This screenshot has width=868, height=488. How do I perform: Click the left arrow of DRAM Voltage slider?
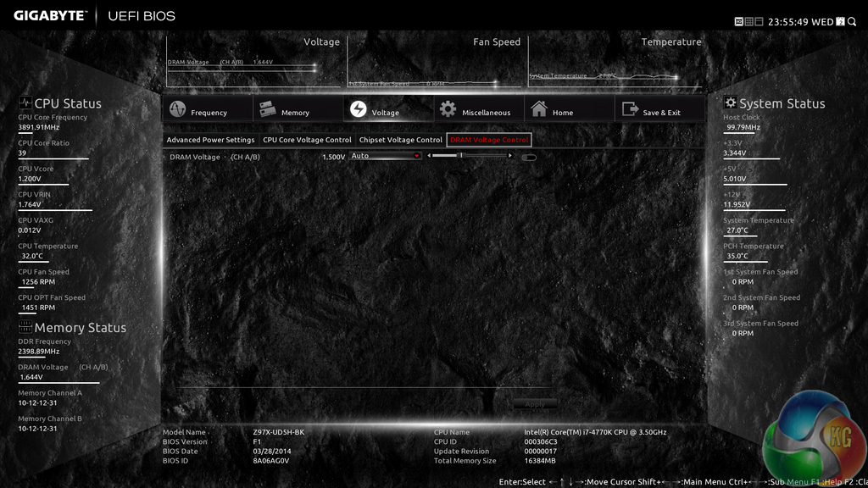click(429, 156)
